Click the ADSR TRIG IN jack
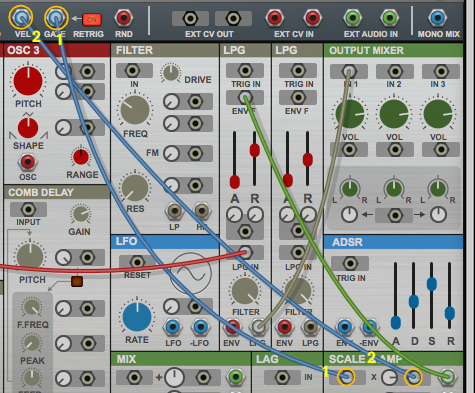 (x=350, y=264)
